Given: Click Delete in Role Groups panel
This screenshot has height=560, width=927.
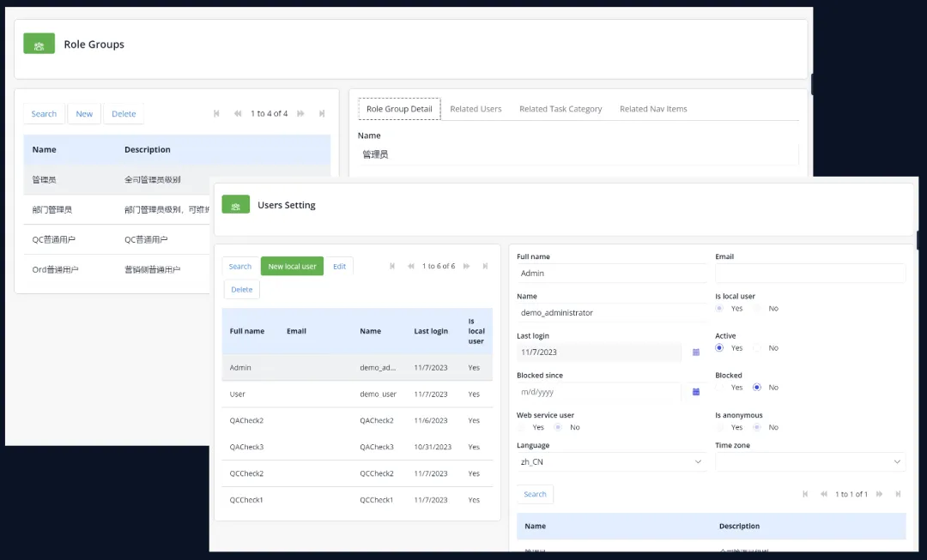Looking at the screenshot, I should coord(124,113).
